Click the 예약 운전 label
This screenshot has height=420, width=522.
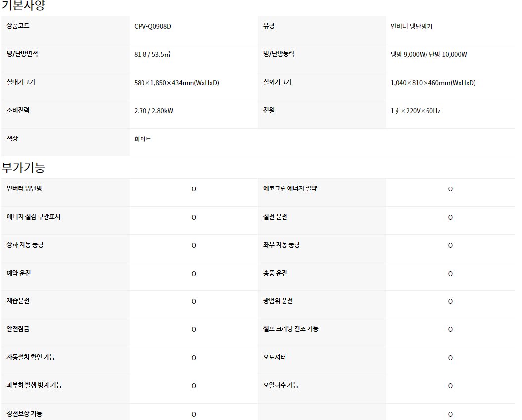click(x=19, y=273)
